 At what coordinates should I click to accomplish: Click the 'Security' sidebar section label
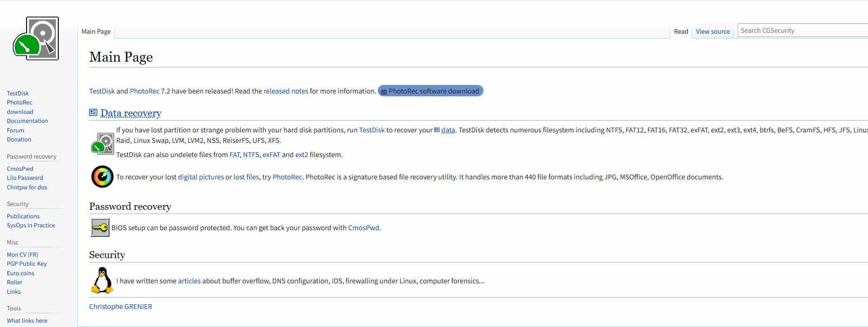click(x=18, y=204)
